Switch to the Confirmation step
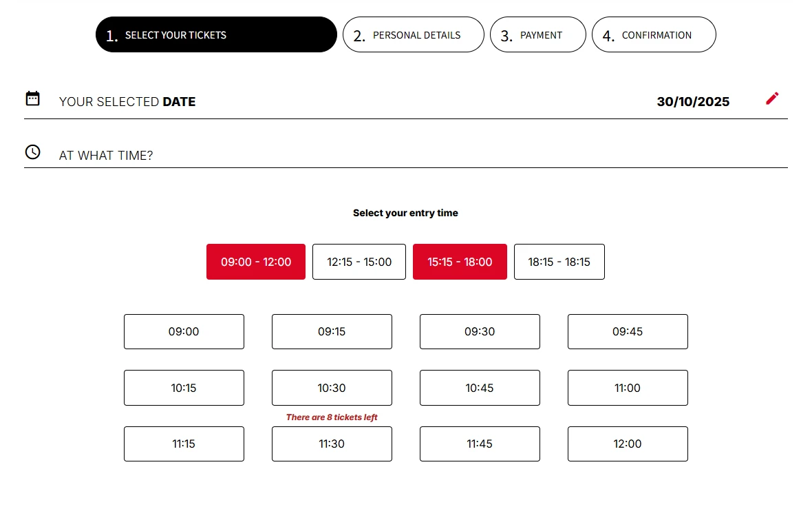812x509 pixels. (654, 35)
